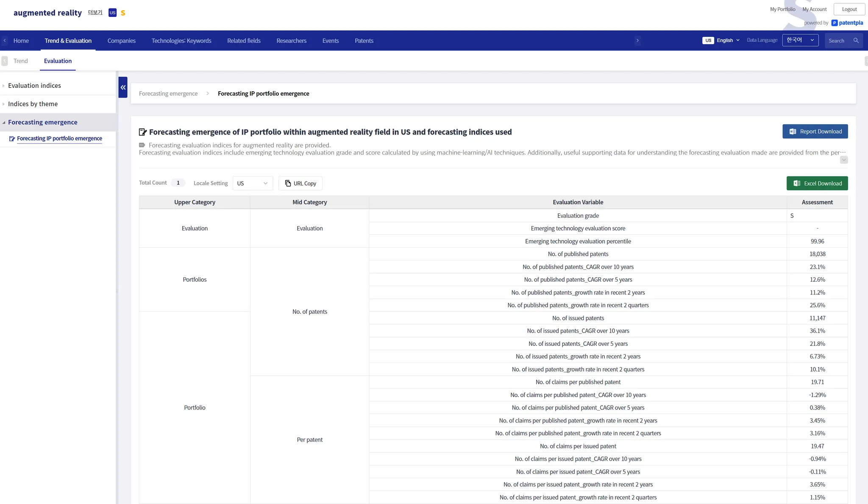868x504 pixels.
Task: Click the US badge beside title
Action: click(x=112, y=13)
